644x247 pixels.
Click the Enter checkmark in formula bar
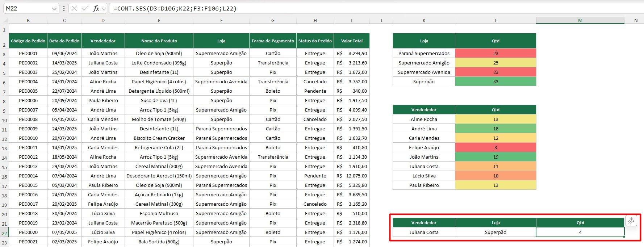pyautogui.click(x=85, y=8)
